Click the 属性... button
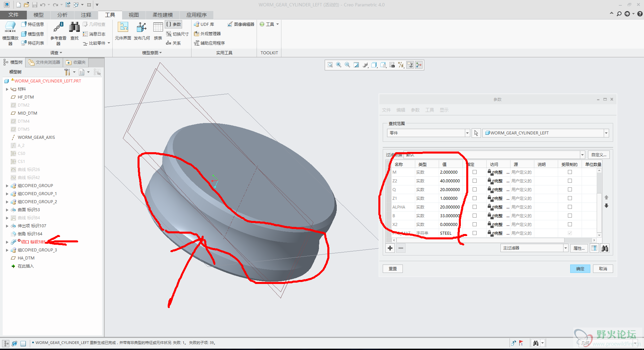 [x=579, y=248]
